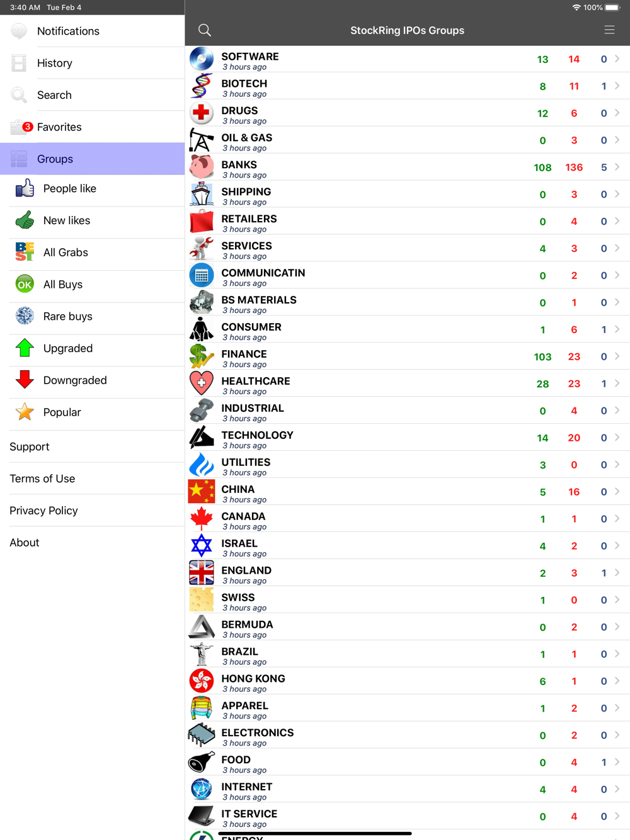630x840 pixels.
Task: Tap the BANKS piggy bank icon
Action: (x=202, y=167)
